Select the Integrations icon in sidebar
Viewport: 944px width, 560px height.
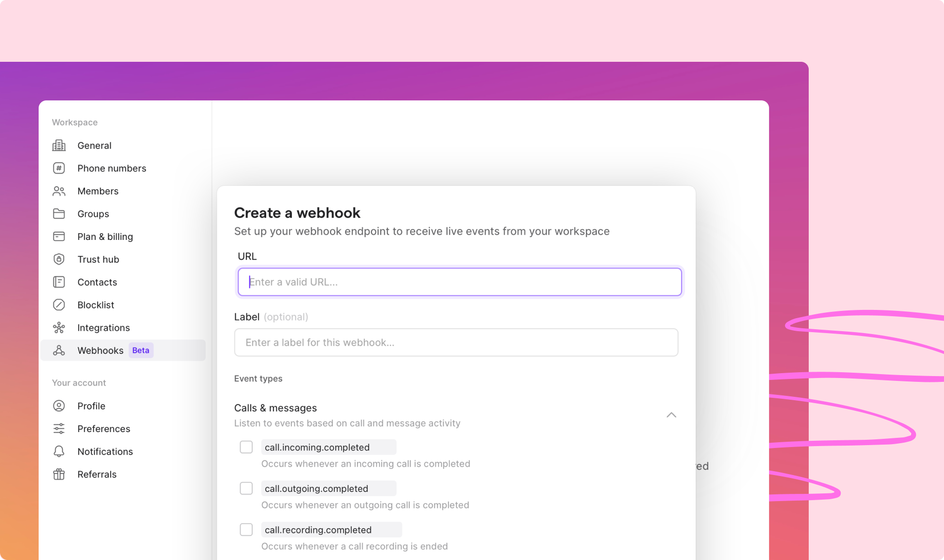click(58, 327)
